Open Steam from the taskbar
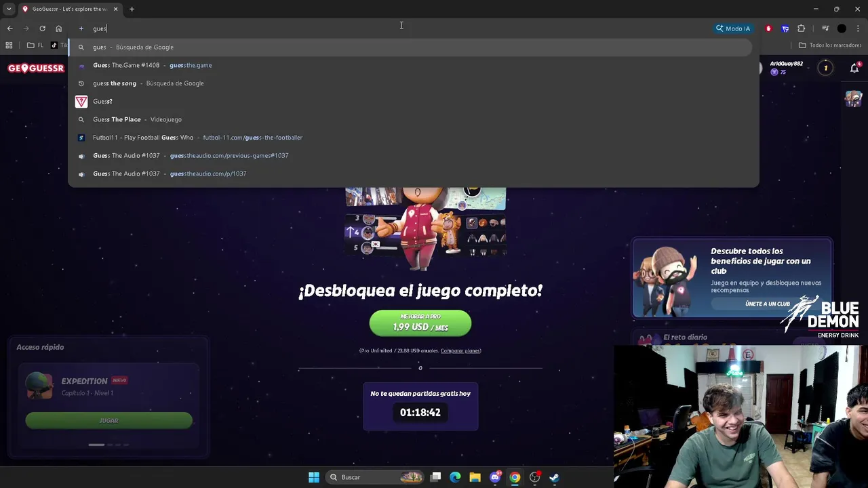Viewport: 868px width, 488px height. (554, 477)
